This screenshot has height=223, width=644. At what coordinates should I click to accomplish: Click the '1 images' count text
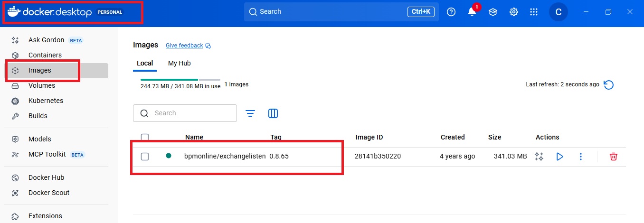[236, 84]
